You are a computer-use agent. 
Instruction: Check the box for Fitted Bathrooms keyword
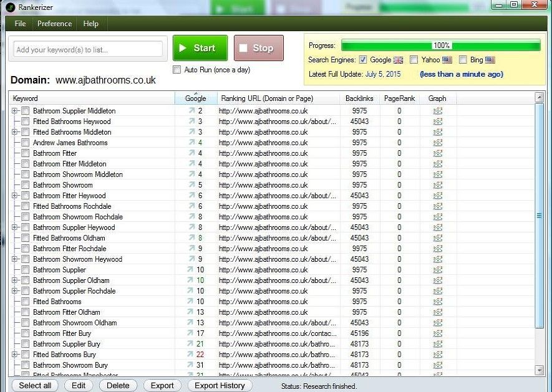coord(25,302)
